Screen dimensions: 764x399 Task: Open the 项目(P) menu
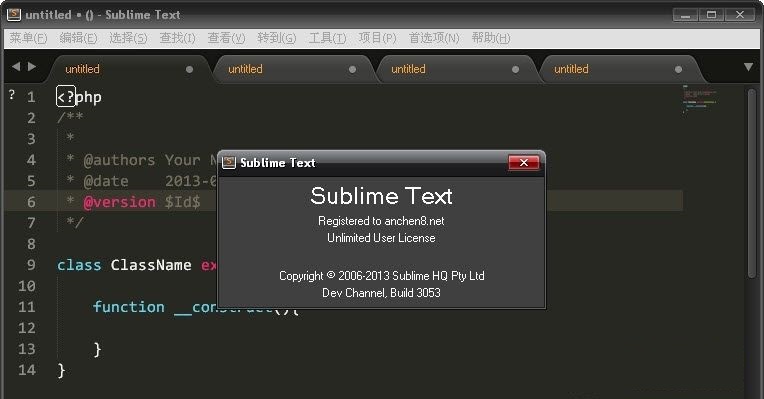(377, 38)
